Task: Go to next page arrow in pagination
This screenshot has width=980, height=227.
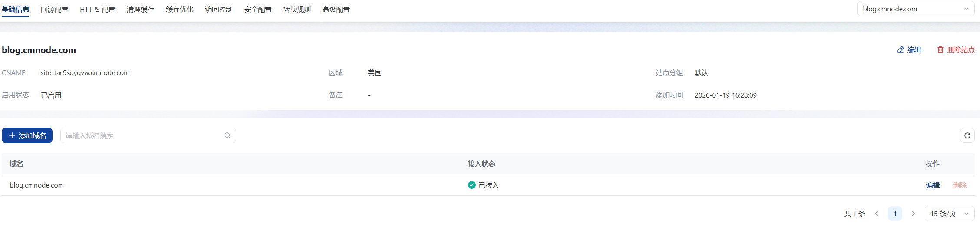Action: pos(914,214)
